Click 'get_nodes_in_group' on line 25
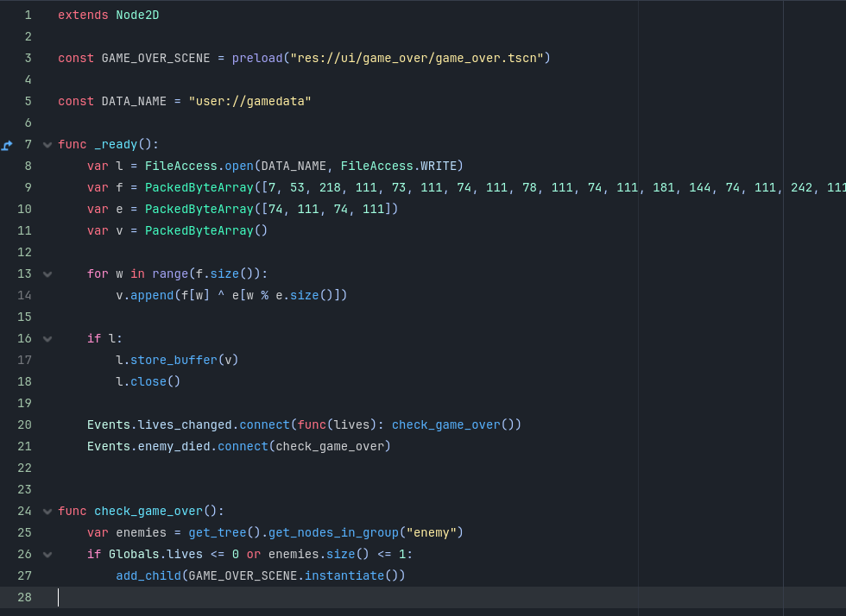The image size is (846, 616). click(x=333, y=533)
